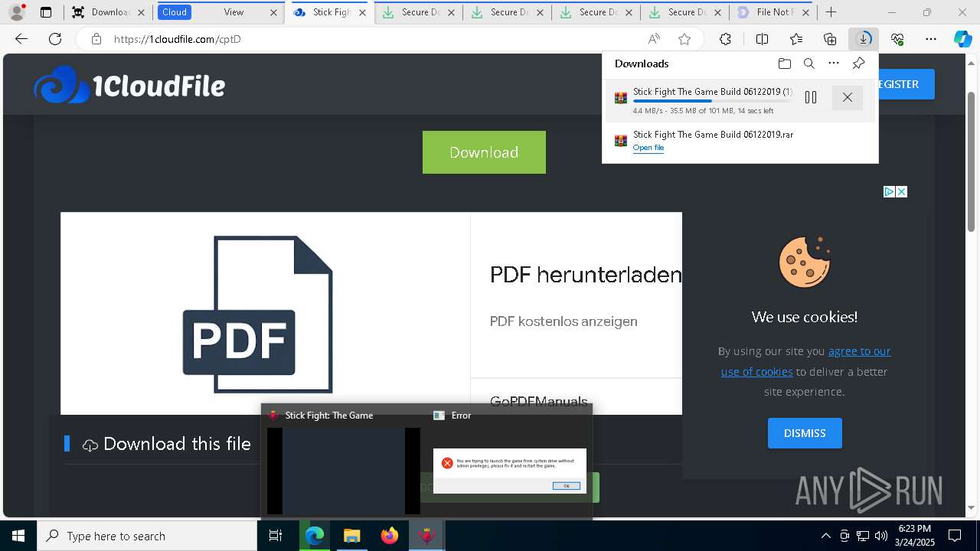Screen dimensions: 980x551
Task: Click the address bar URL
Action: pyautogui.click(x=178, y=39)
